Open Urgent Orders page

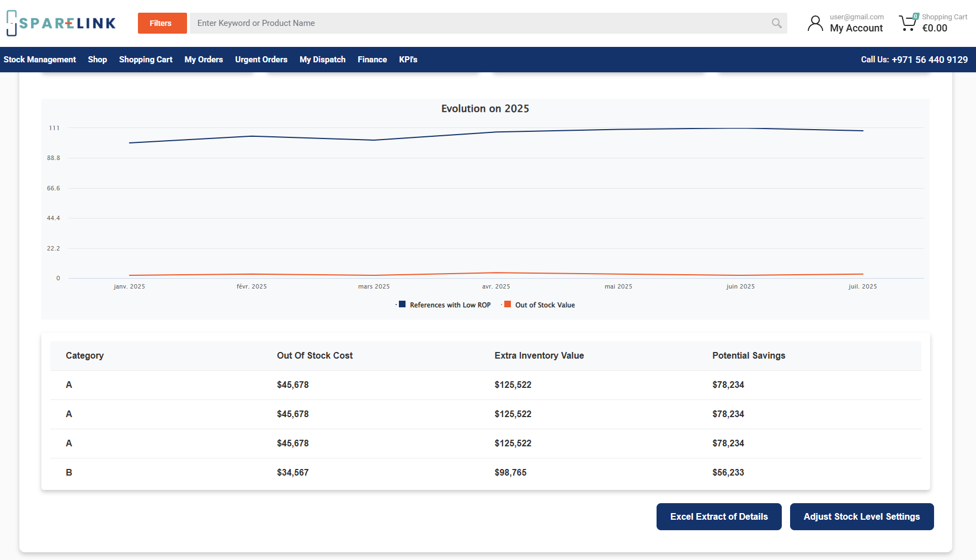261,60
